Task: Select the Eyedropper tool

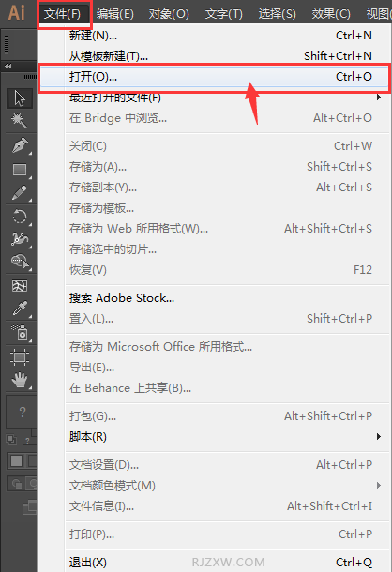Action: pyautogui.click(x=20, y=309)
